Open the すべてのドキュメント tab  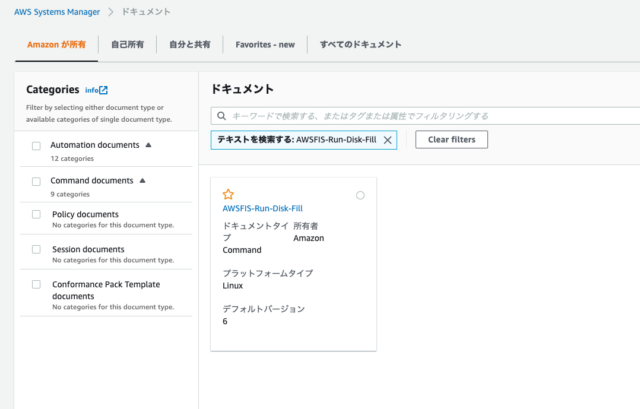tap(360, 44)
